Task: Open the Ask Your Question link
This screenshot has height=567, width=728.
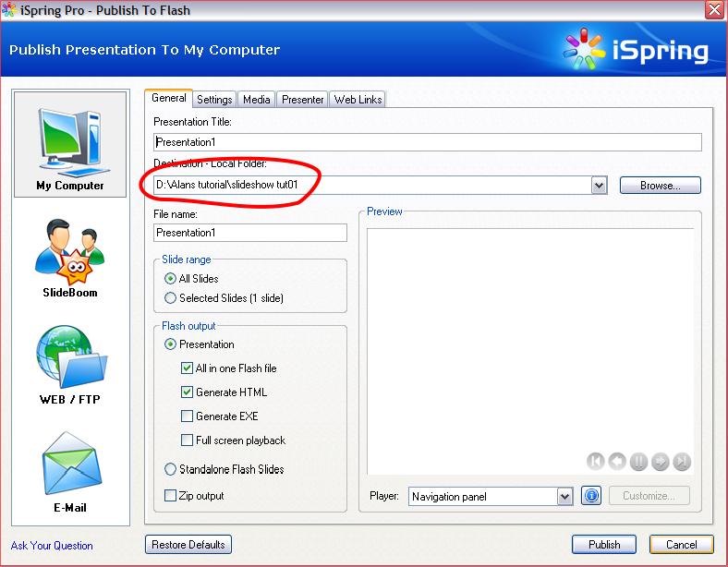Action: click(52, 546)
